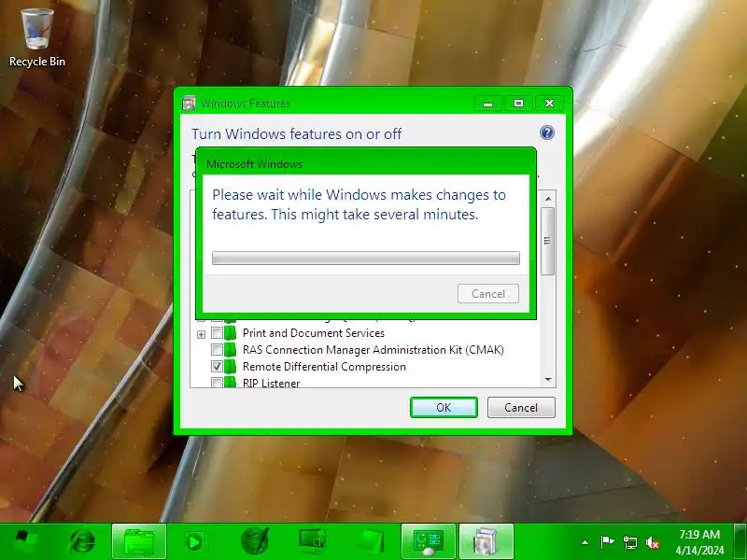Open Windows Media Player taskbar icon
Viewport: 747px width, 560px height.
[x=194, y=542]
